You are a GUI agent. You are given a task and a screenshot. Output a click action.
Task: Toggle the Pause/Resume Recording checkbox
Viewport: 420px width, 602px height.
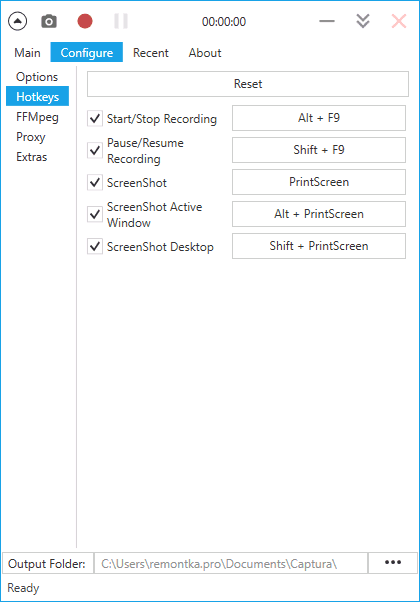[x=95, y=150]
